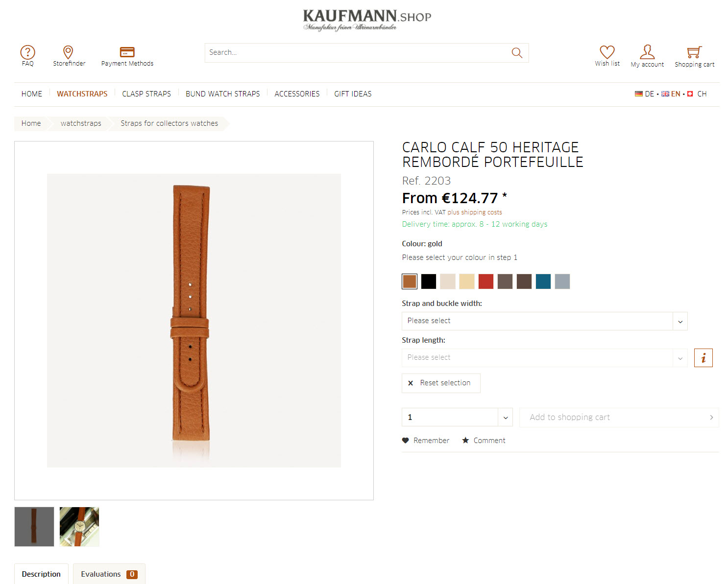Click Remember to save this strap
Screen dimensions: 728x584
(426, 441)
